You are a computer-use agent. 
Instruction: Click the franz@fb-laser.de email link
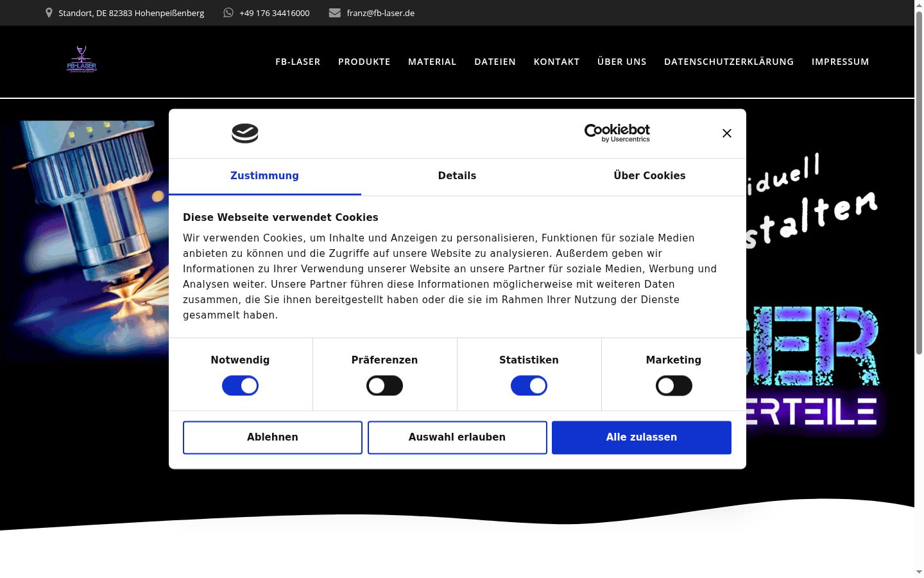click(381, 13)
